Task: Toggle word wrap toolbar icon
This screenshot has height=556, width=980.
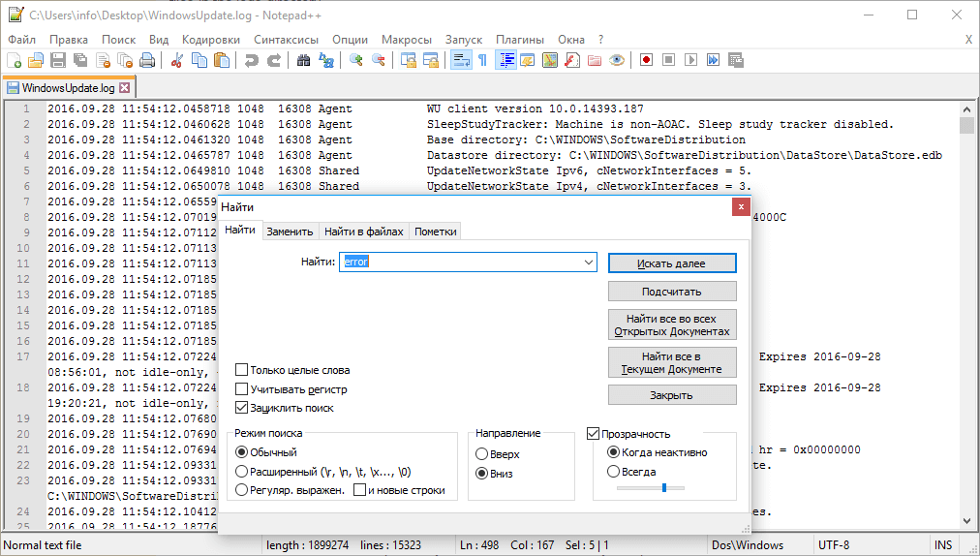Action: click(x=461, y=61)
